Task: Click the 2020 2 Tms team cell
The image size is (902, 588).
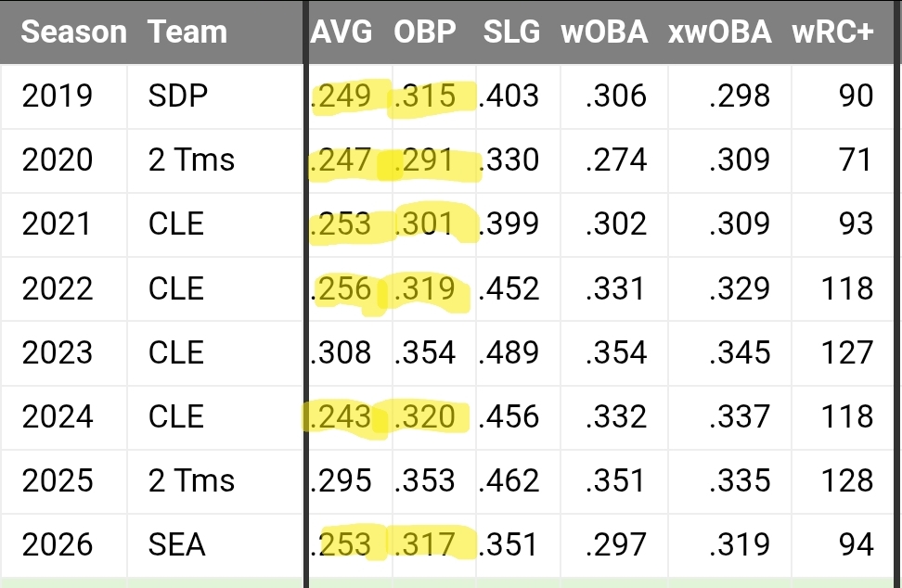Action: click(x=191, y=160)
